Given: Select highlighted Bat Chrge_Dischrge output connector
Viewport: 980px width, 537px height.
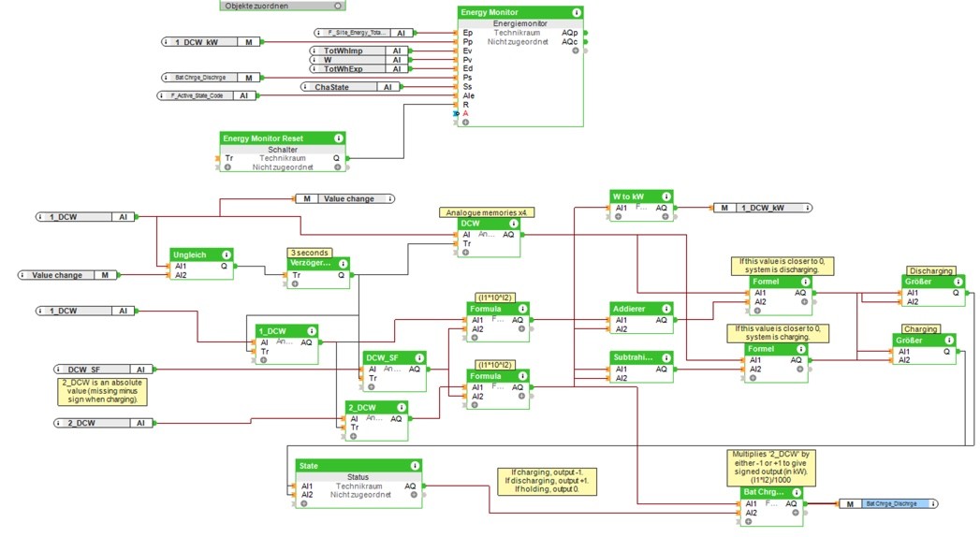Looking at the screenshot, I should [888, 504].
